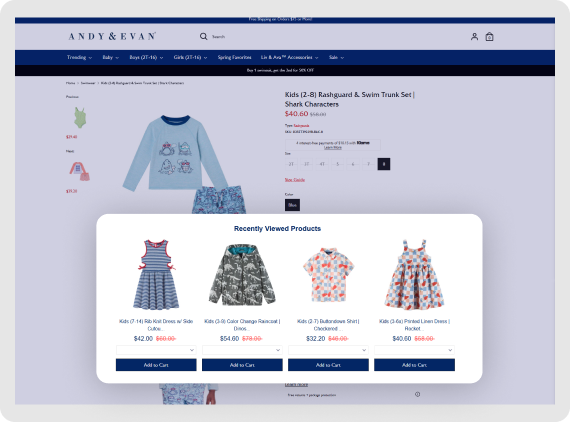
Task: Open the shopping bag cart icon
Action: coord(489,36)
